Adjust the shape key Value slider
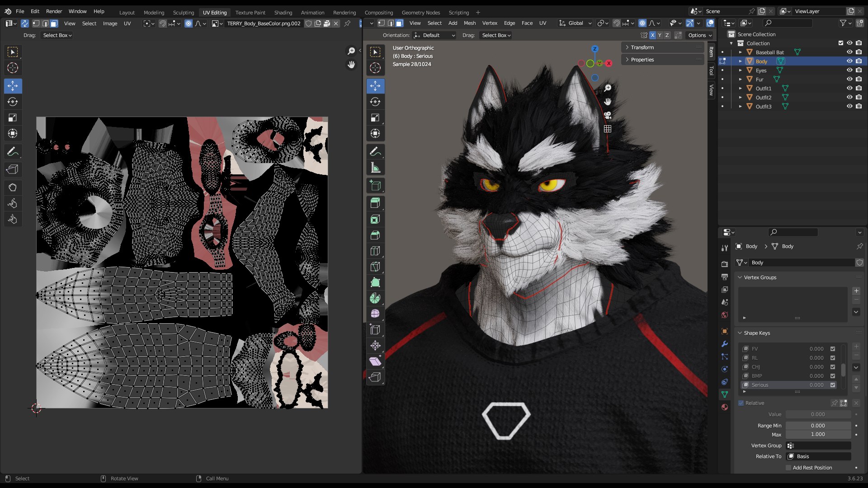 point(818,414)
